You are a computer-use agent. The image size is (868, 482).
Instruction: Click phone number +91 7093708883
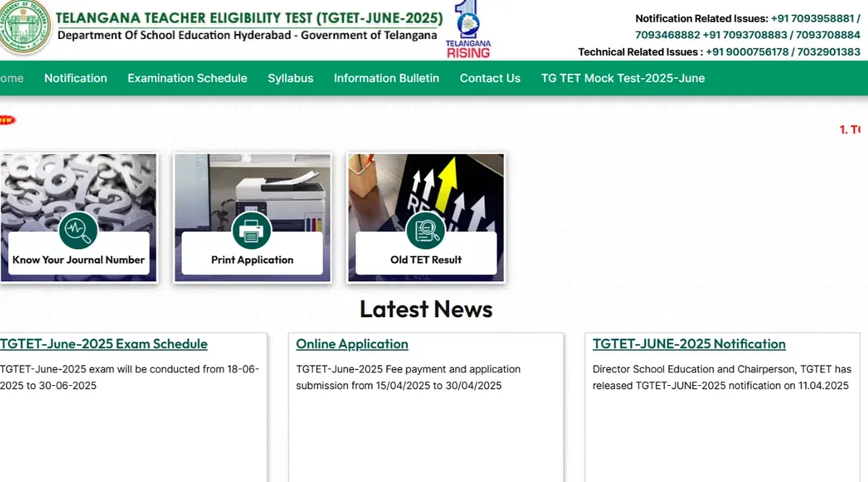[x=744, y=35]
